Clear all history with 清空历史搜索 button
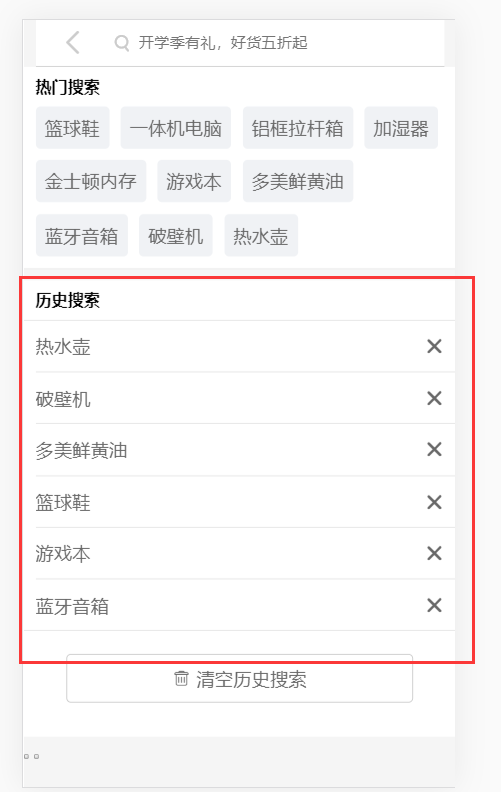The image size is (501, 792). 239,679
